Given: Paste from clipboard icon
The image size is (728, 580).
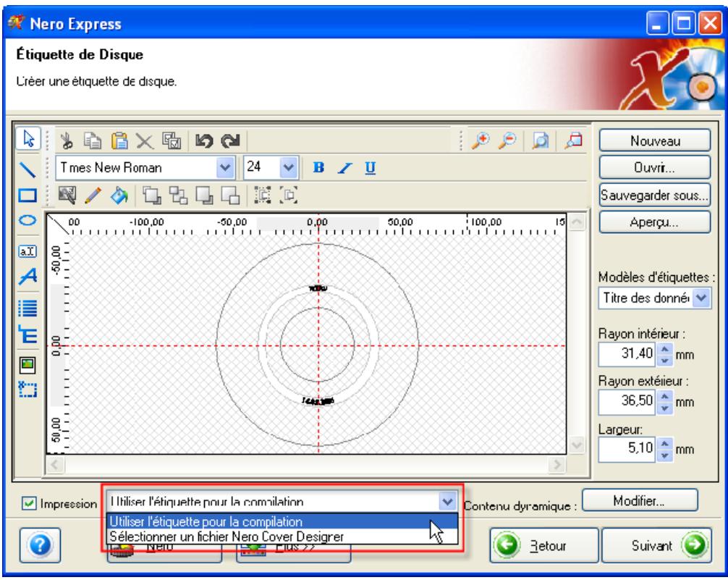Looking at the screenshot, I should pyautogui.click(x=119, y=140).
